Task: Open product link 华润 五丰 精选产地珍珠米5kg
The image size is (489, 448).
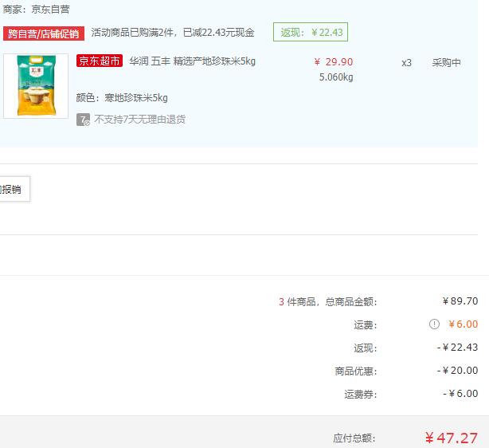Action: click(193, 61)
